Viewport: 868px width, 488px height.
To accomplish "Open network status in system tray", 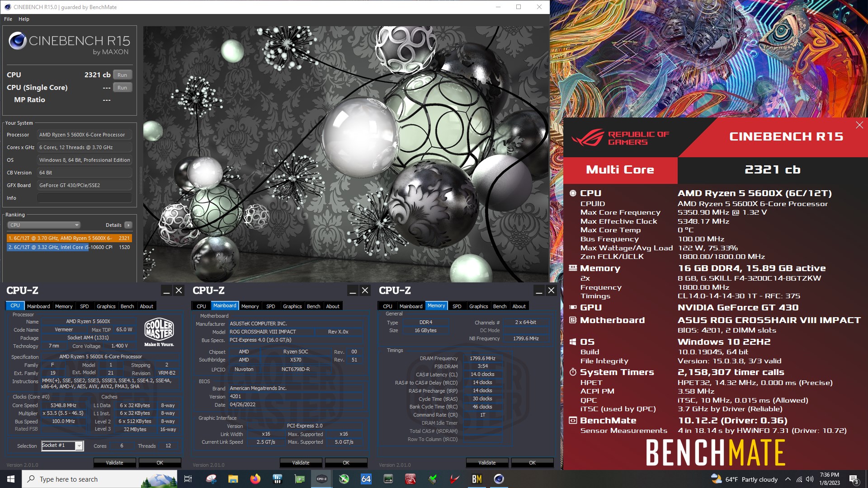I will [x=799, y=479].
